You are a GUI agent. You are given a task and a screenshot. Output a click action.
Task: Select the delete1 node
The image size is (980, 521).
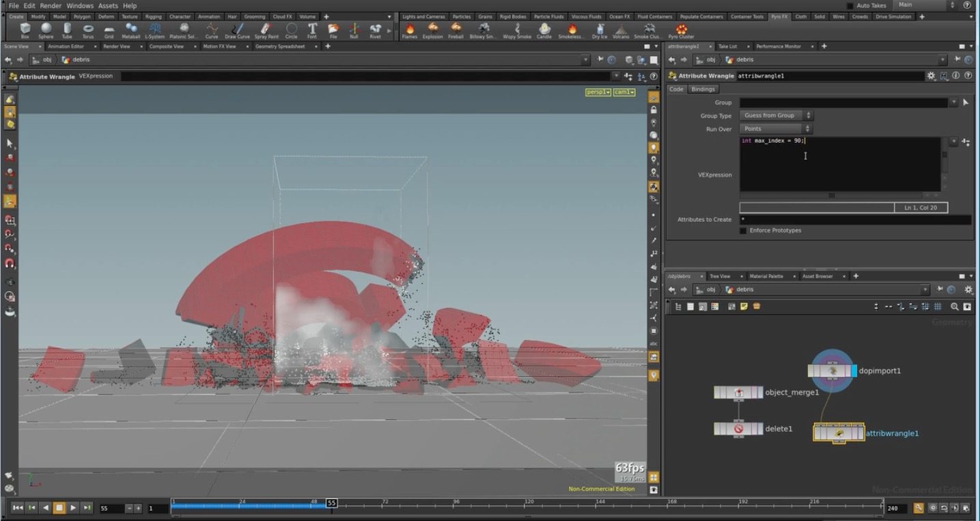[738, 429]
